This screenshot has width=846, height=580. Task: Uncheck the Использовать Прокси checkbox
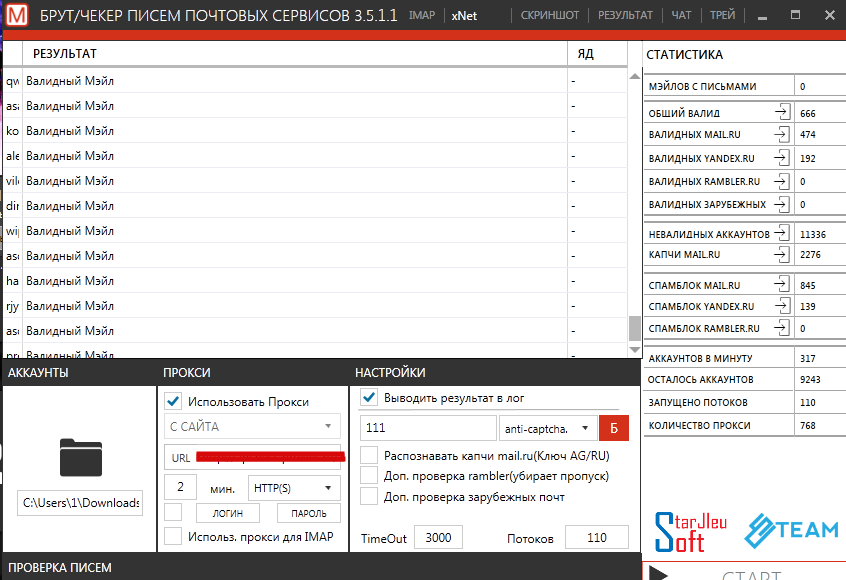(x=173, y=401)
